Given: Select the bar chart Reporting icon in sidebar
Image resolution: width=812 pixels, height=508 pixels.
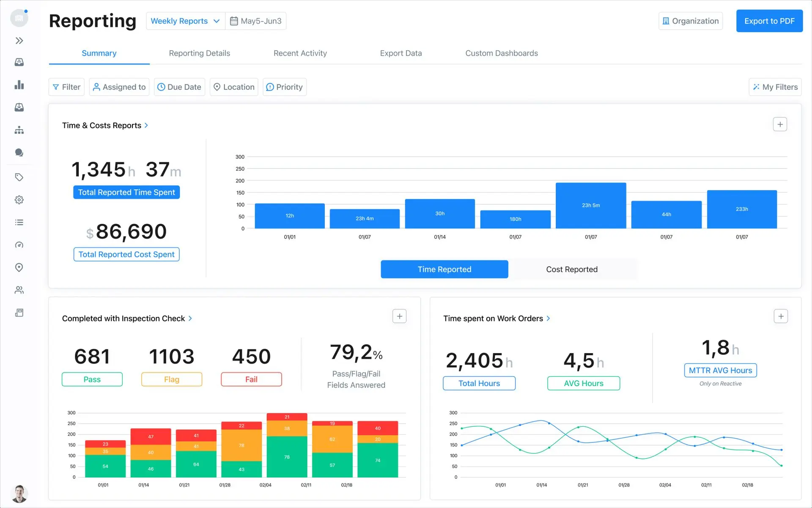Looking at the screenshot, I should [x=19, y=85].
